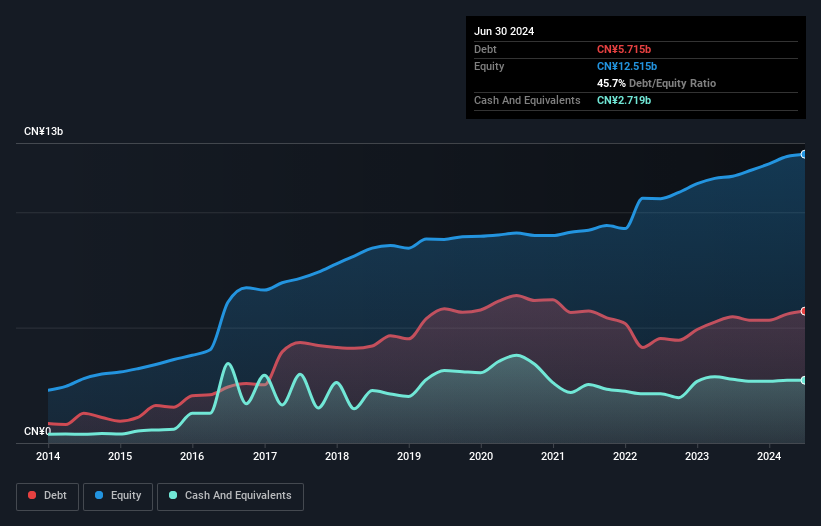821x526 pixels.
Task: Select the 2014 x-axis label
Action: 48,456
